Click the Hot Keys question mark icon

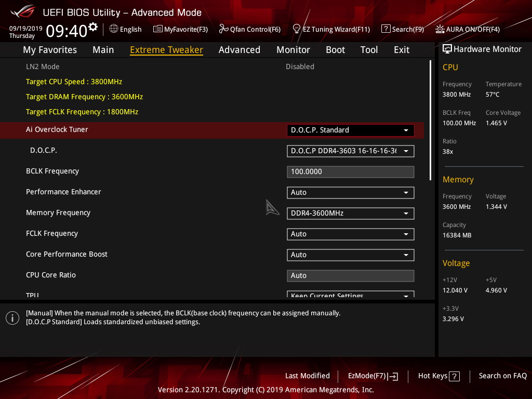point(454,376)
